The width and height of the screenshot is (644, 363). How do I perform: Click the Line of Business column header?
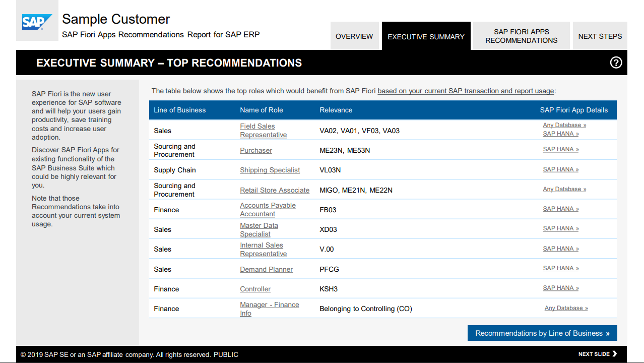point(180,110)
